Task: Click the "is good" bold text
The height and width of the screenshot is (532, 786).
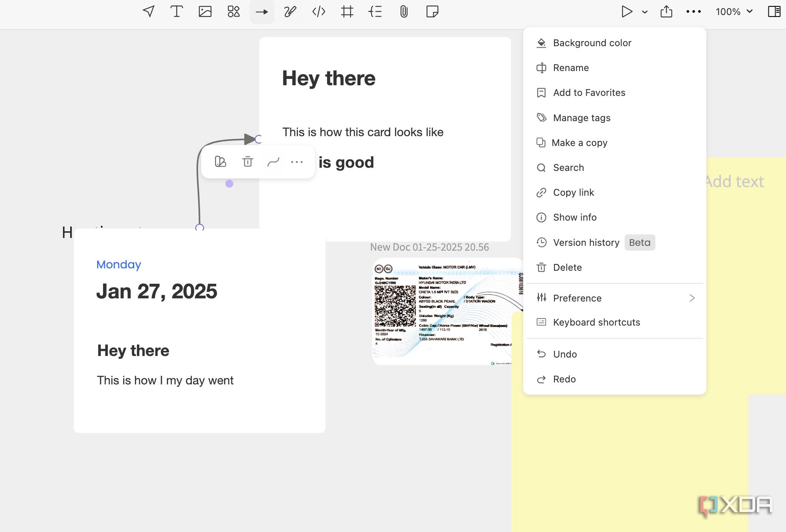Action: coord(346,163)
